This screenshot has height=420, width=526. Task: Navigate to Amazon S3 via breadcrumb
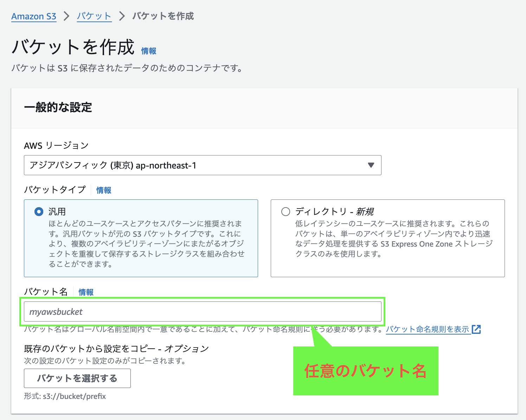click(33, 16)
